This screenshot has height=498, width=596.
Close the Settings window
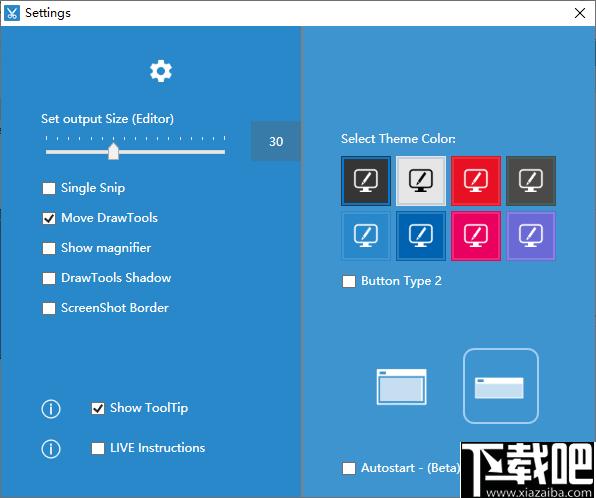(x=580, y=13)
